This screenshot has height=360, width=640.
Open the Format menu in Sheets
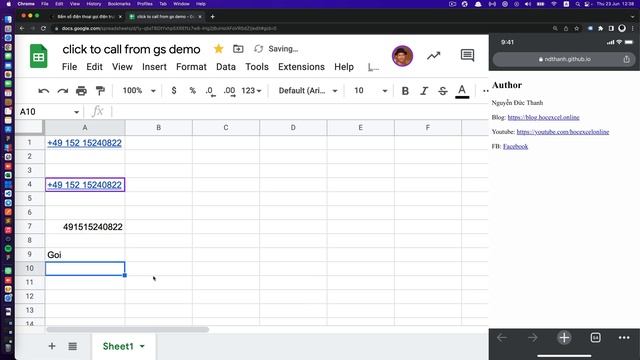point(191,67)
